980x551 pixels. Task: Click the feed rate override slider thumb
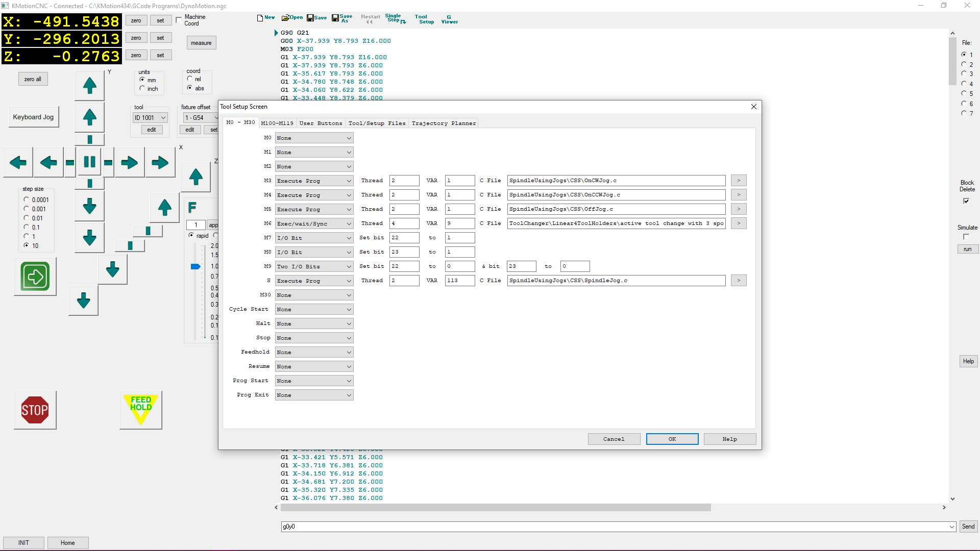[x=195, y=266]
